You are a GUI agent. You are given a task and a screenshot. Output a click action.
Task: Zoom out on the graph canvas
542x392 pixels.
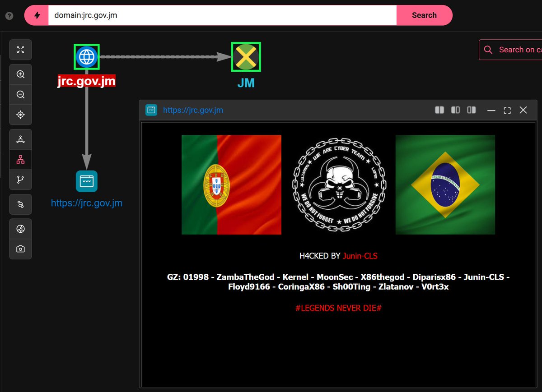[20, 95]
